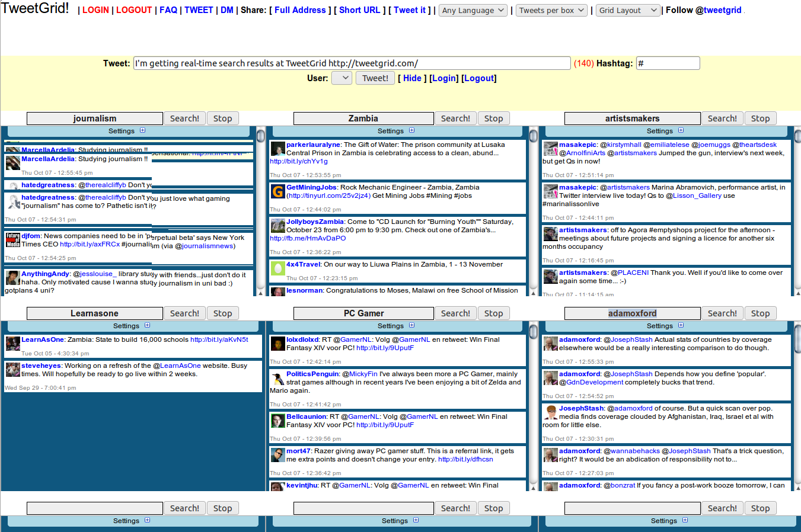The width and height of the screenshot is (801, 532).
Task: Open the User dropdown
Action: click(x=342, y=78)
